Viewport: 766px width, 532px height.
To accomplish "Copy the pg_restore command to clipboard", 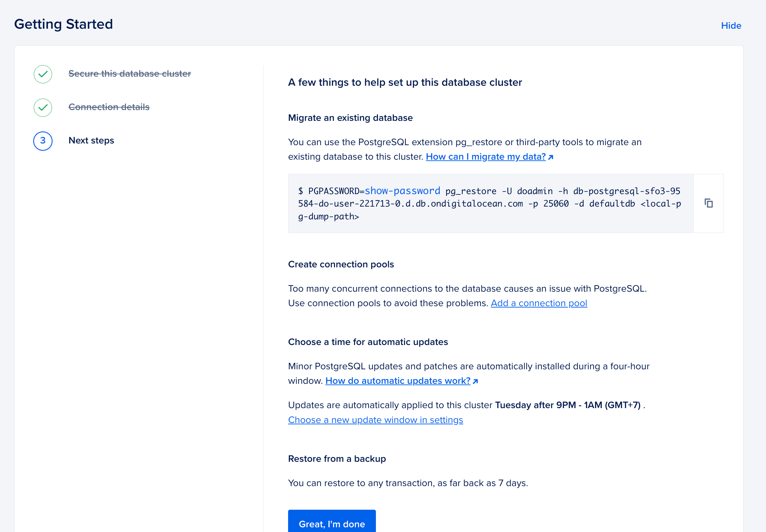I will click(x=708, y=203).
